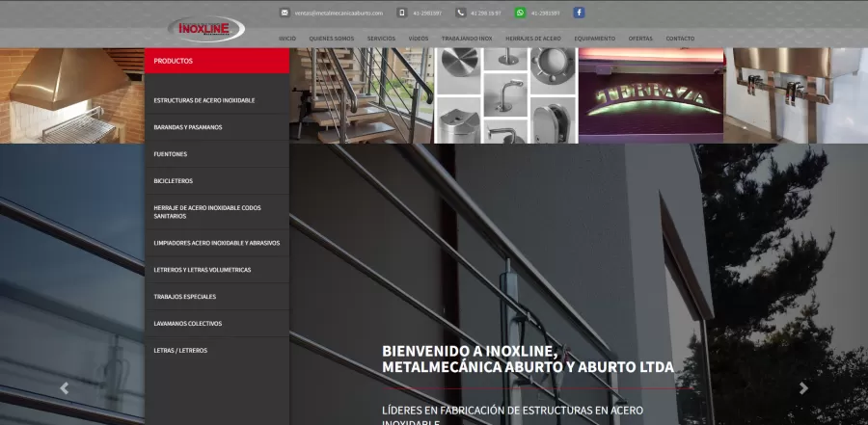This screenshot has width=868, height=425.
Task: Click the telephone handset icon
Action: coord(460,13)
